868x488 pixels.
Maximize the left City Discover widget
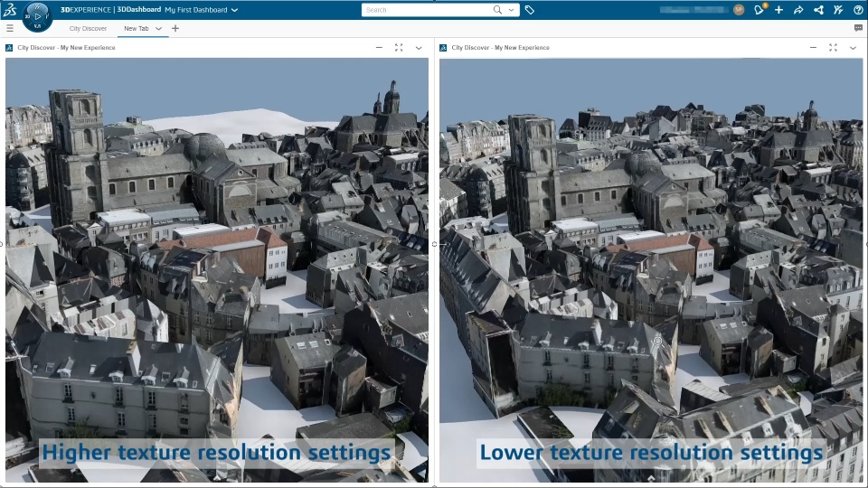pyautogui.click(x=399, y=48)
